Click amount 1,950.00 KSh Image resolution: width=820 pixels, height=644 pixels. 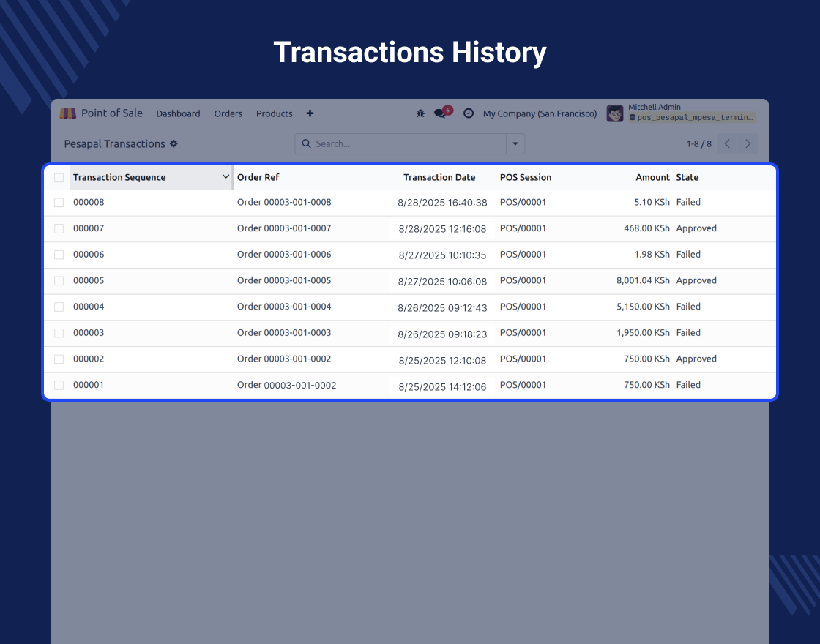pyautogui.click(x=644, y=333)
